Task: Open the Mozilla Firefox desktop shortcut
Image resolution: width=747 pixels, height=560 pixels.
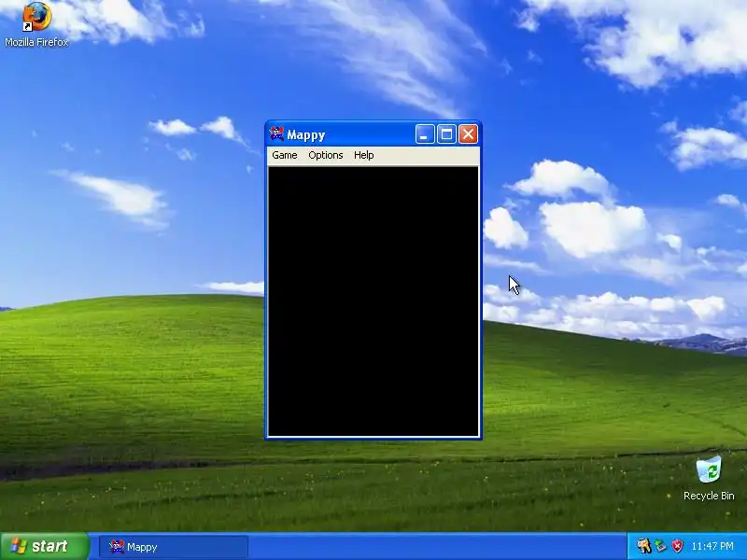Action: point(36,24)
